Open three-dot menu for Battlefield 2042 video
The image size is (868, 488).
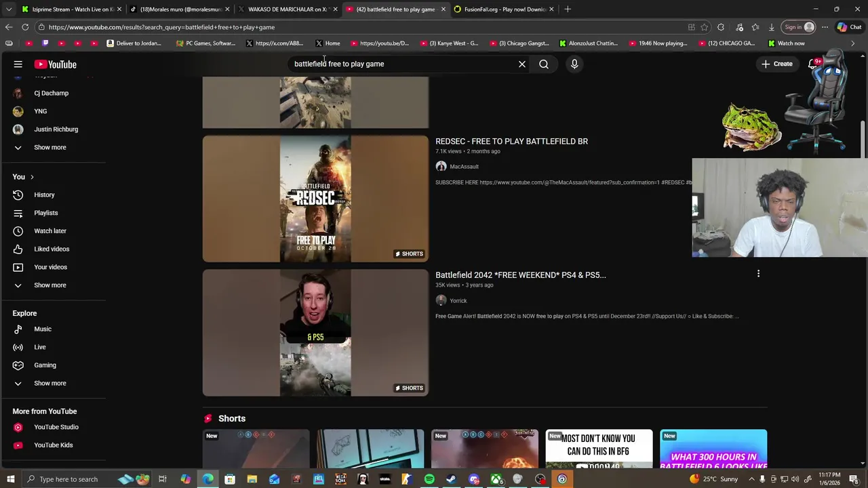pos(758,274)
